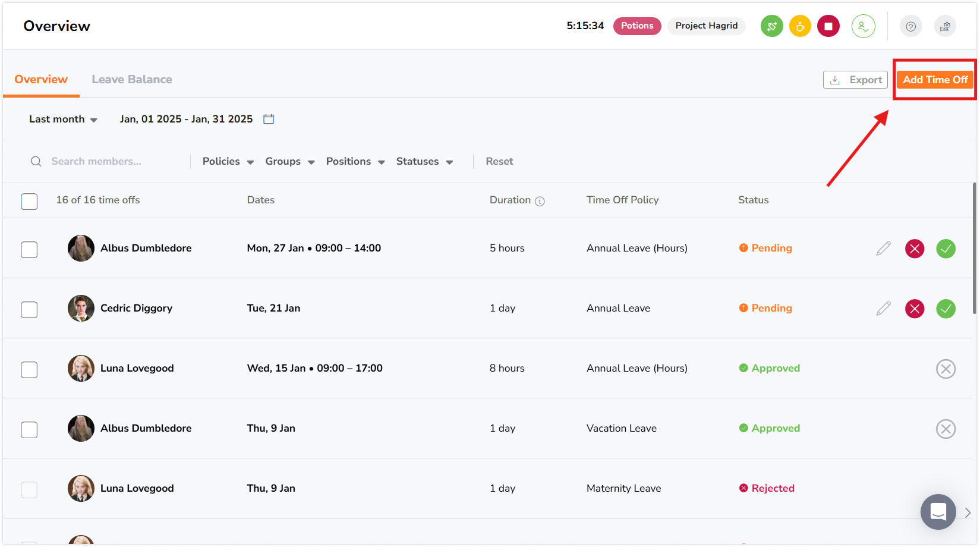Viewport: 980px width, 547px height.
Task: Switch to the Leave Balance tab
Action: 132,80
